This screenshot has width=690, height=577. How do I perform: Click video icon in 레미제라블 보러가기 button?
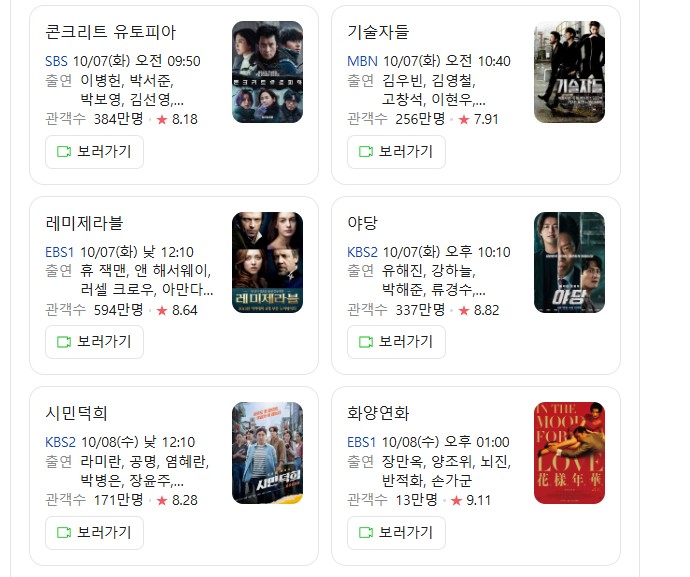64,342
